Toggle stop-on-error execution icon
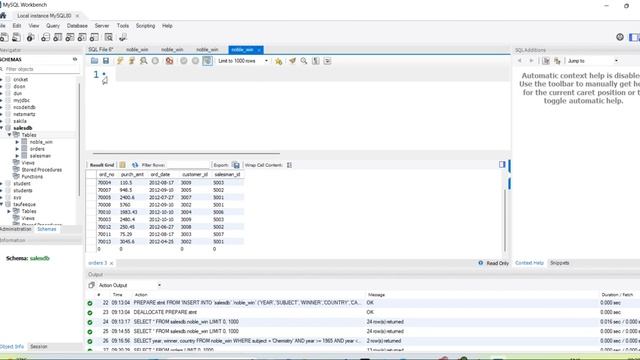Image resolution: width=640 pixels, height=360 pixels. (169, 61)
